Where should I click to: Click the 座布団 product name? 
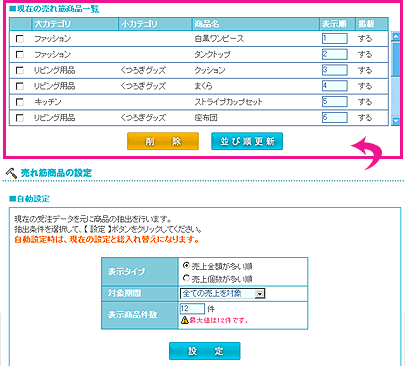pyautogui.click(x=206, y=118)
